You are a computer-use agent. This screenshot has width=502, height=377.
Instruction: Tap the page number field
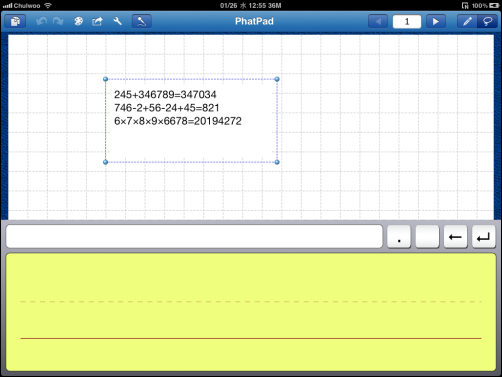pyautogui.click(x=407, y=22)
